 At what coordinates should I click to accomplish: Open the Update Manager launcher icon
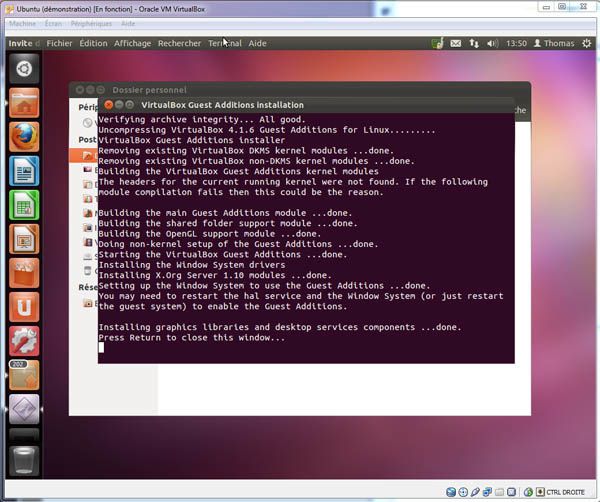click(24, 375)
